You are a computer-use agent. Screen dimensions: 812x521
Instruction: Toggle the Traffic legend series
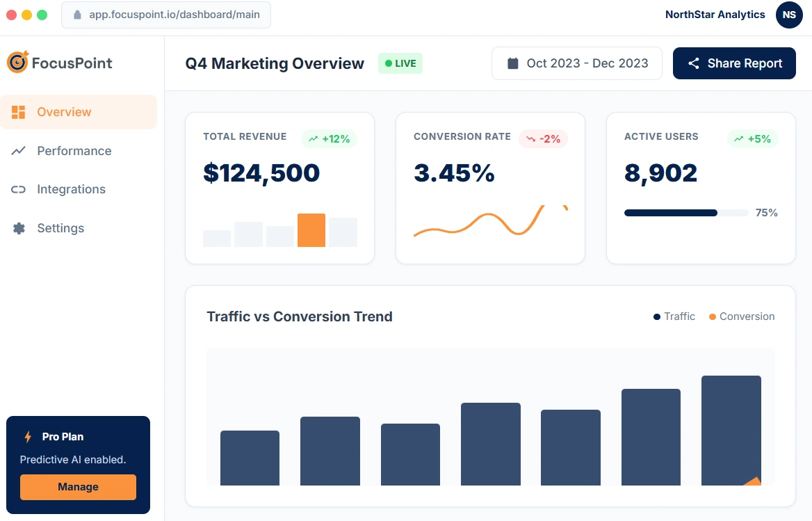point(674,316)
